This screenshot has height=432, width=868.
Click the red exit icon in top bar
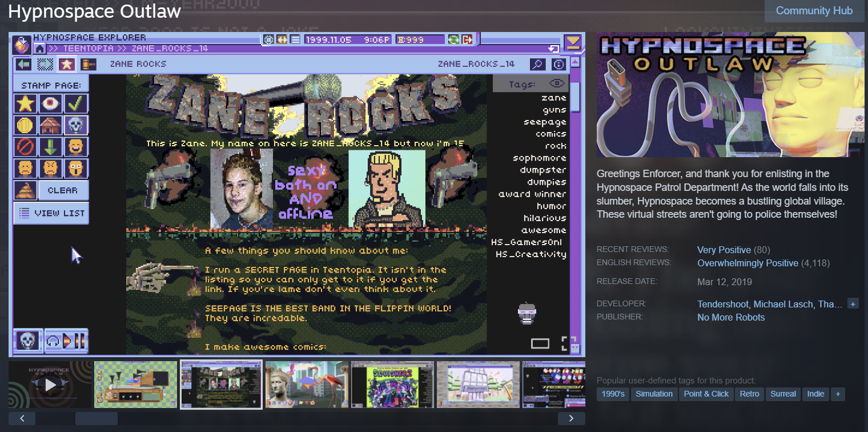click(x=468, y=39)
